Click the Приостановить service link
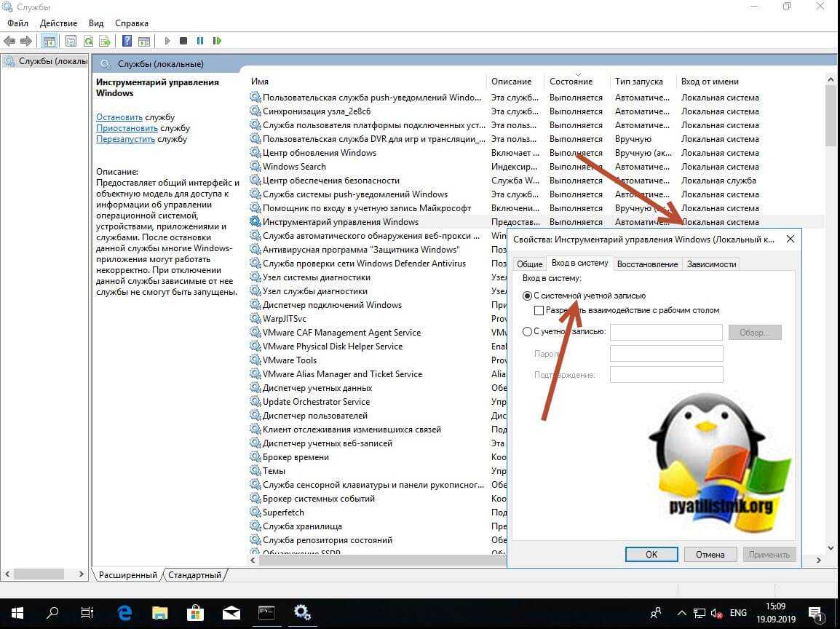Screen dimensions: 840x629 click(x=127, y=128)
